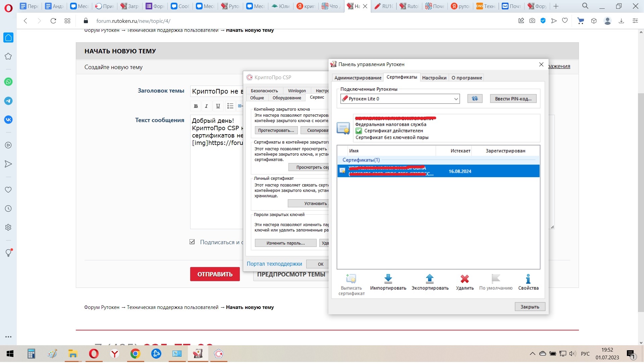
Task: Switch keyboard language РУС indicator
Action: [585, 354]
